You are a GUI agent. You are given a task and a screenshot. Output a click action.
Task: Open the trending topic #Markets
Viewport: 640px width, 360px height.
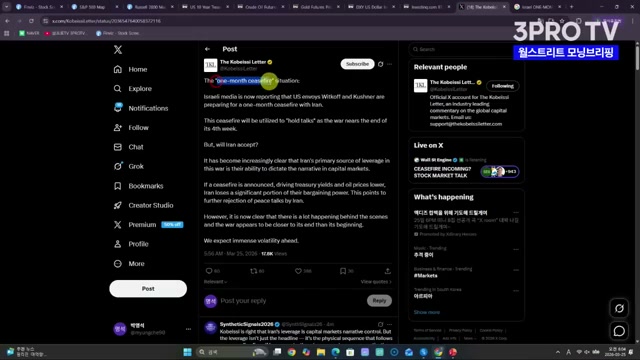click(x=426, y=276)
